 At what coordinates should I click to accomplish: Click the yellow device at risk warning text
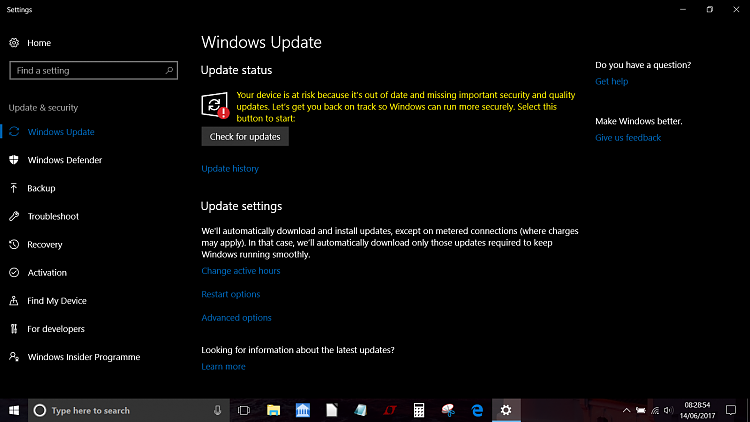(406, 107)
